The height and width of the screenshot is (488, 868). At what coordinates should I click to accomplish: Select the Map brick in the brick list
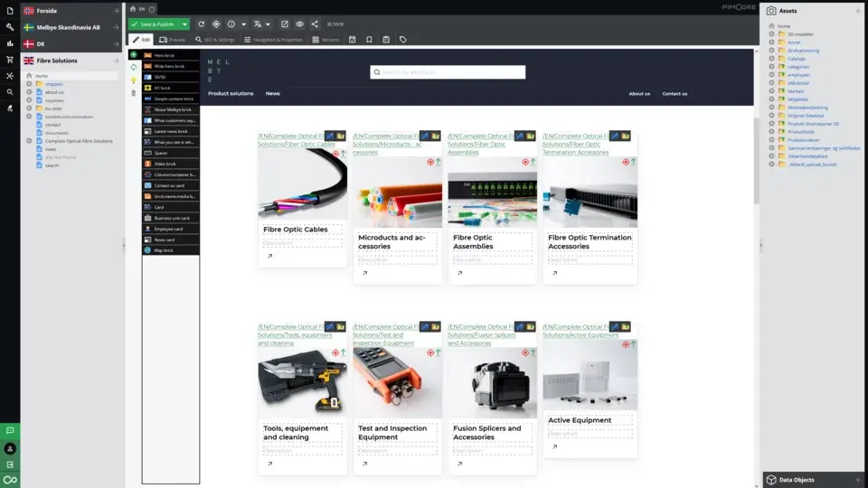(171, 250)
